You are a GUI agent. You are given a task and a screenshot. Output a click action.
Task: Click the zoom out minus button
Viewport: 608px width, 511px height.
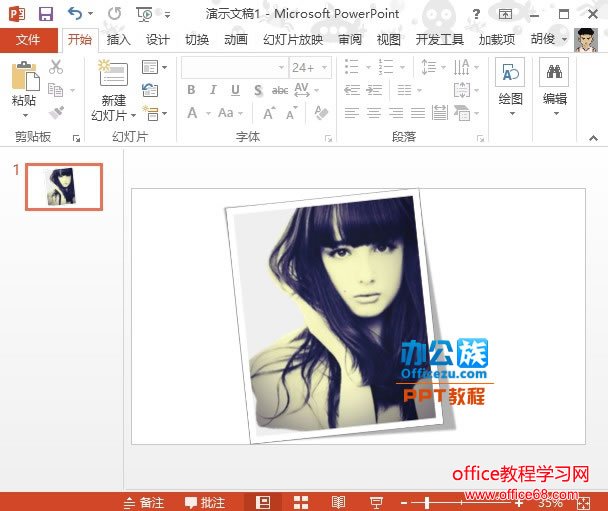[x=404, y=503]
